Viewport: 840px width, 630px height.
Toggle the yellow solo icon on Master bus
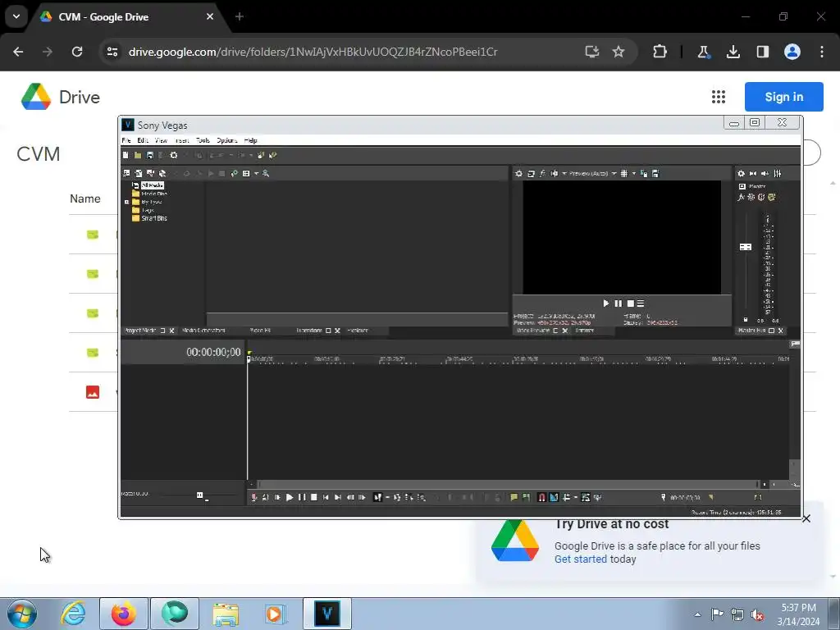click(771, 197)
